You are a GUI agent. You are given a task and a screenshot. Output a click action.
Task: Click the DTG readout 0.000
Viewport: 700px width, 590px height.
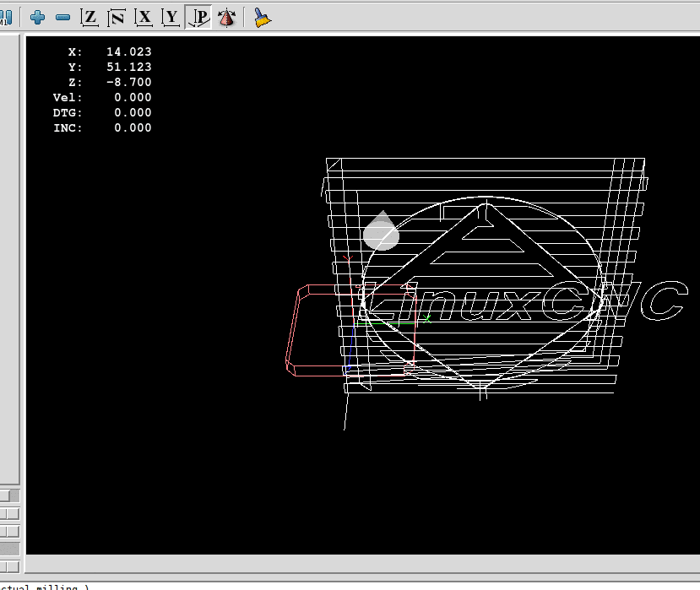pyautogui.click(x=133, y=112)
